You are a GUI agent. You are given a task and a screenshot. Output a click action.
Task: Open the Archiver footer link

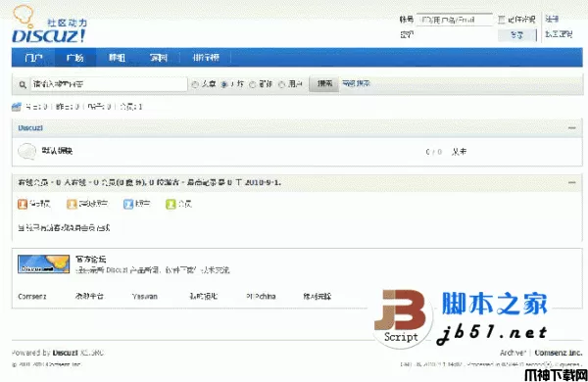tap(513, 353)
